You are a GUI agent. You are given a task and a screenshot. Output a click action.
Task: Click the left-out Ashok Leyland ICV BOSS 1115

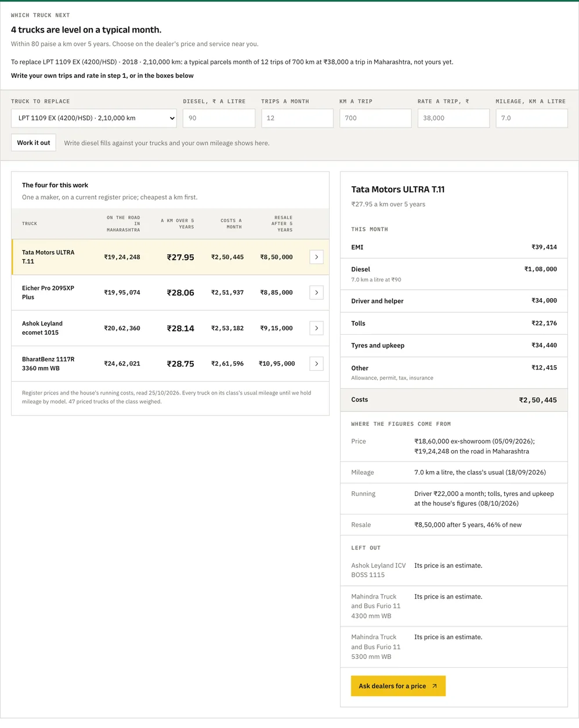(x=378, y=570)
